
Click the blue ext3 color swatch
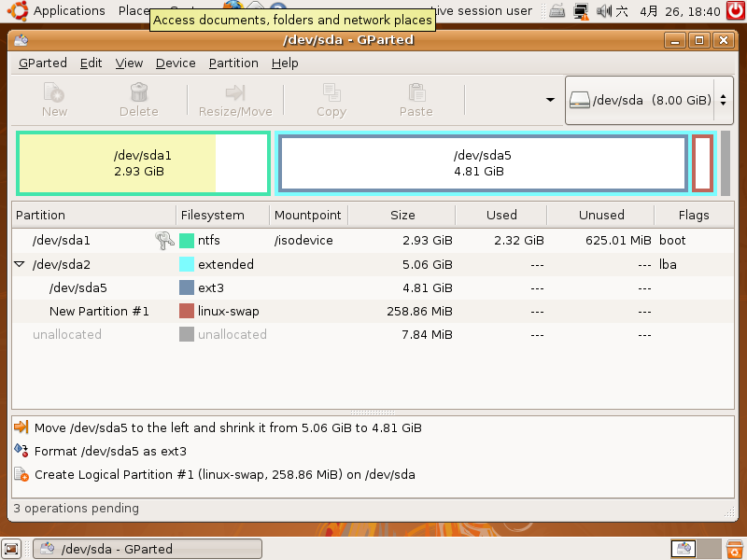(186, 287)
